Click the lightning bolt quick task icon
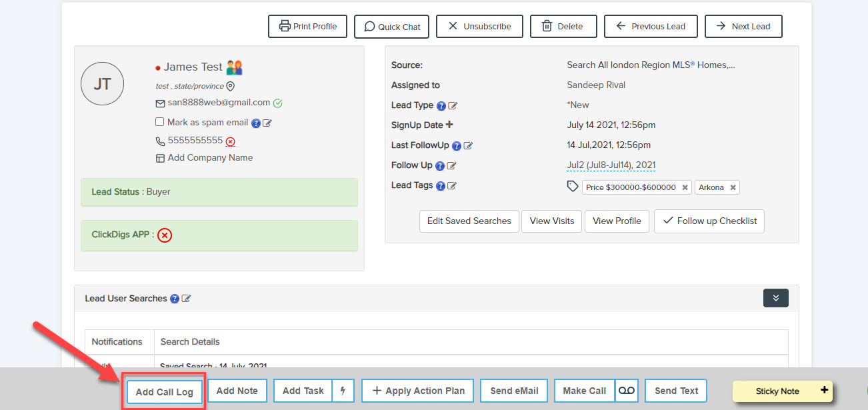This screenshot has width=868, height=410. (343, 391)
